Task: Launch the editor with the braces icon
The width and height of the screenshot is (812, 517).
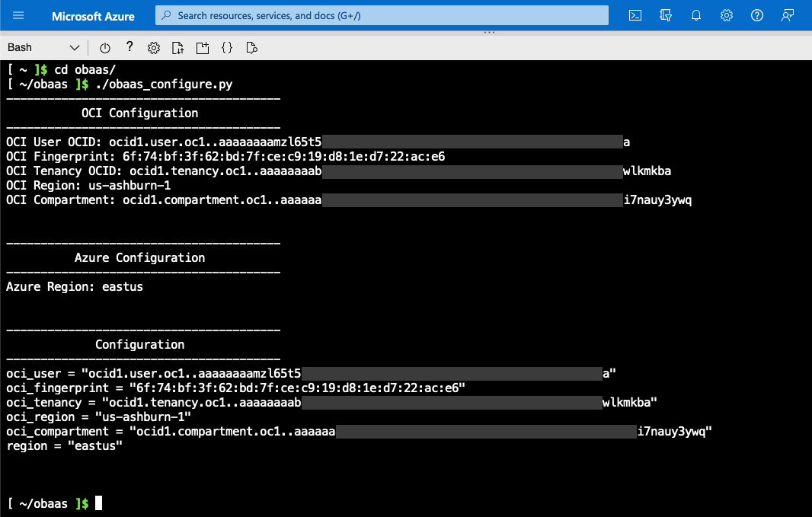Action: 226,47
